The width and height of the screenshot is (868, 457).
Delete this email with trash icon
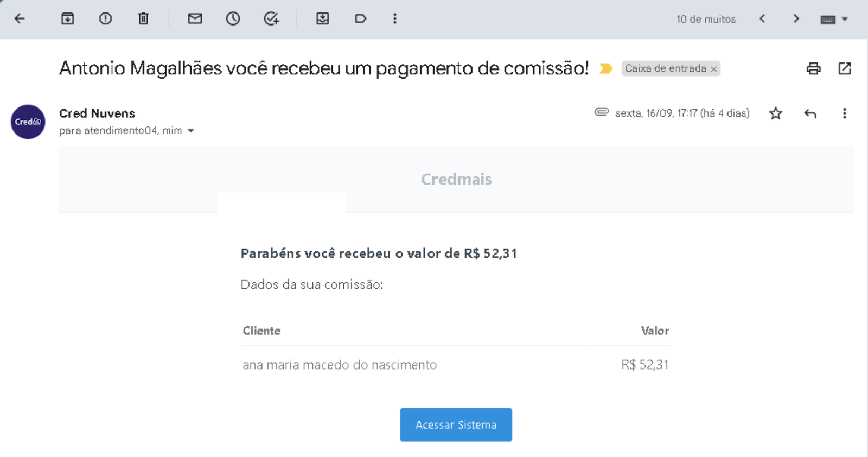143,19
